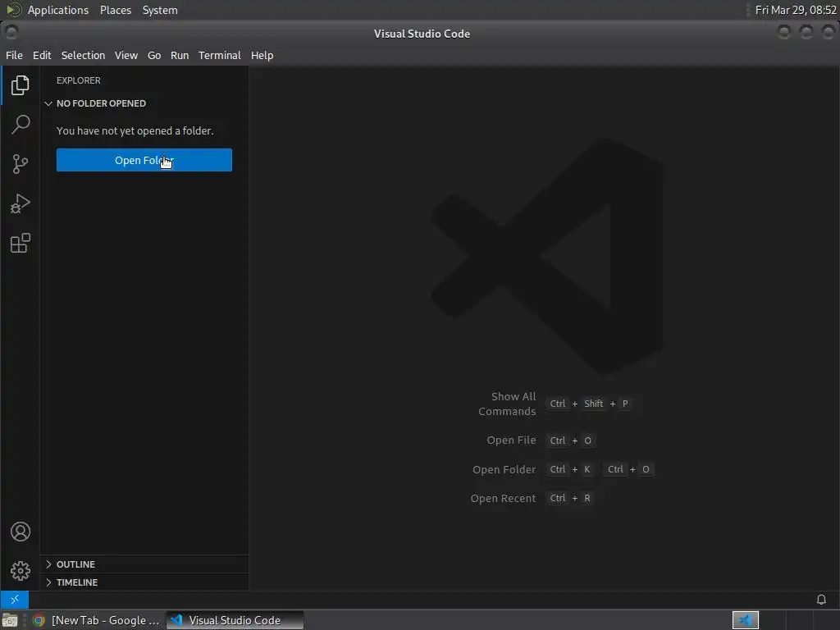Open the System menu in top panel
Screen dimensions: 840x630
[160, 10]
